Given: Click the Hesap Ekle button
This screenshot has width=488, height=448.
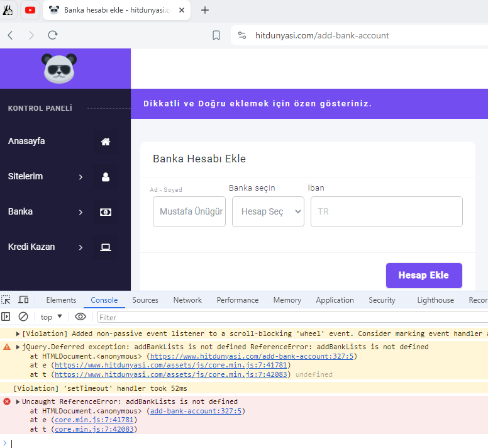Looking at the screenshot, I should pos(424,276).
